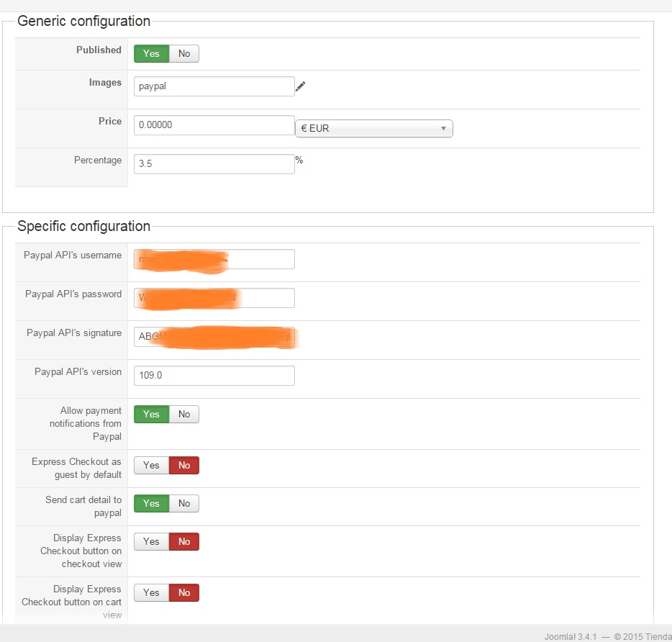672x642 pixels.
Task: Click the Paypal API's username field
Action: pyautogui.click(x=214, y=259)
